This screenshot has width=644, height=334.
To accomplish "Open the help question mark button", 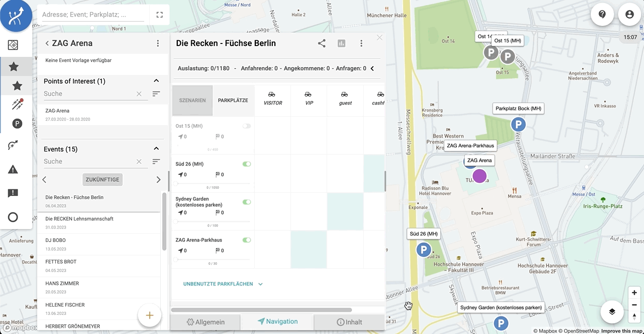I will [602, 14].
